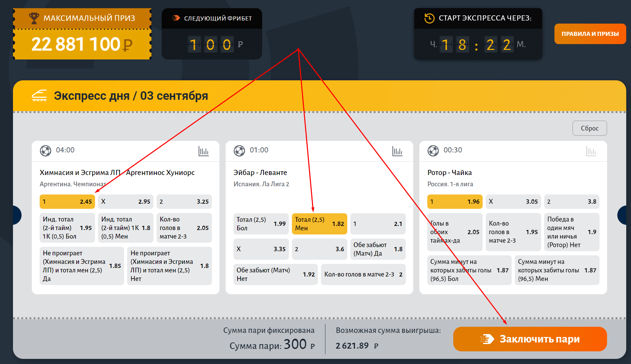The width and height of the screenshot is (631, 364).
Task: Click the 100 ₽ next freebet counter
Action: click(x=215, y=44)
